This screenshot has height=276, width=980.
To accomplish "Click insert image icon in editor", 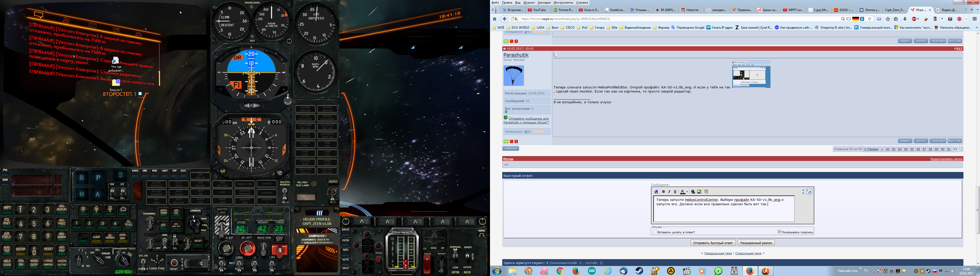I will click(x=699, y=192).
